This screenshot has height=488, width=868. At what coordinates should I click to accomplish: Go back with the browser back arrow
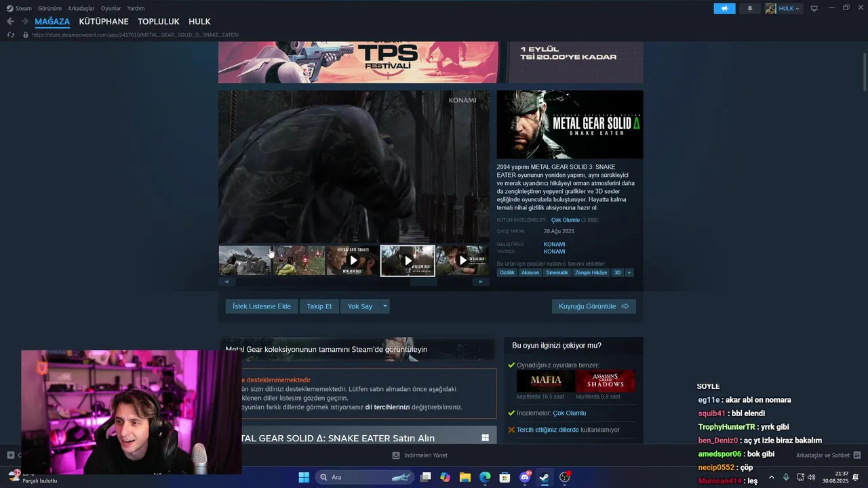(10, 22)
